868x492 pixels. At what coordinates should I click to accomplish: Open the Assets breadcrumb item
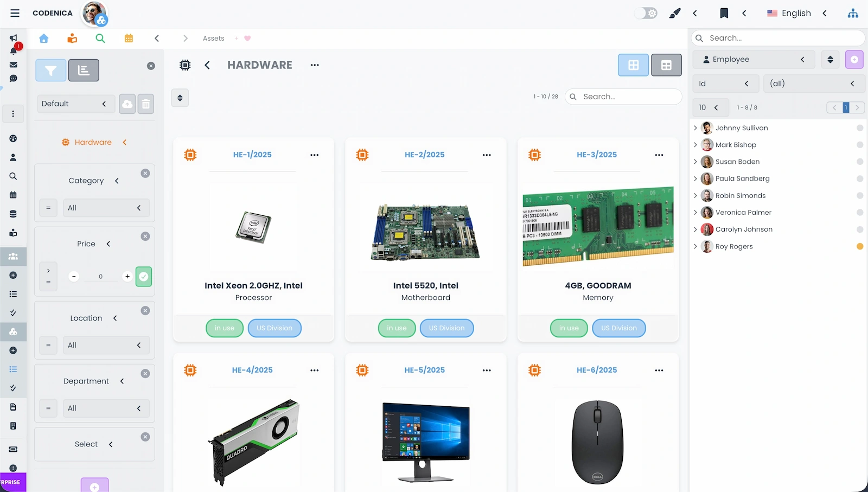click(x=213, y=38)
